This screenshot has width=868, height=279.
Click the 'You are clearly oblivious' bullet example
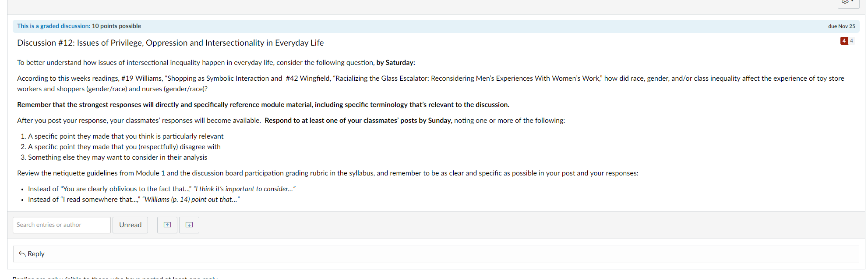(x=162, y=189)
